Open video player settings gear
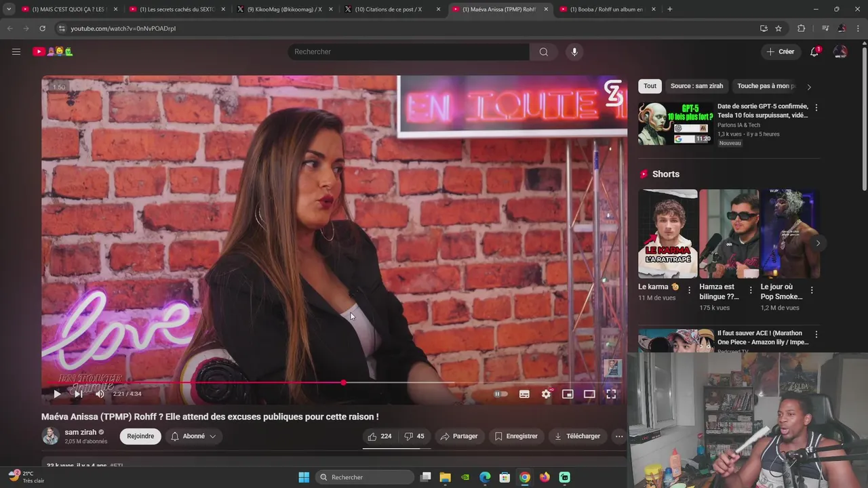Screen dimensions: 868x488 pos(546,394)
